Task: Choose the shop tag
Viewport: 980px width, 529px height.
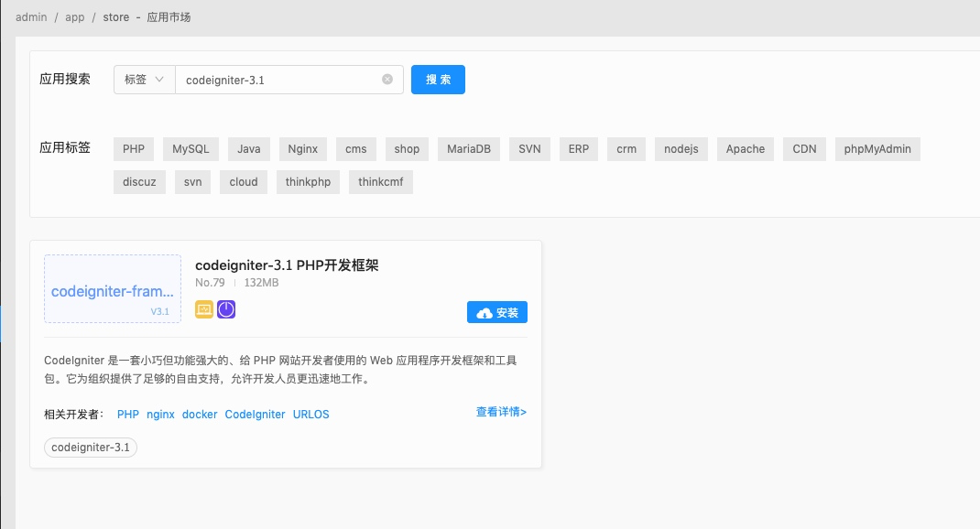Action: (x=407, y=148)
